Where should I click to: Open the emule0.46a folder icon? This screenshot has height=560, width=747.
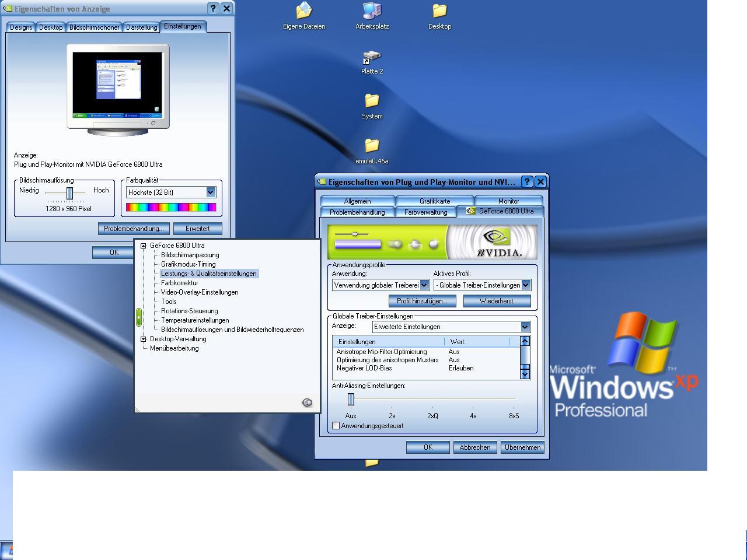coord(372,151)
